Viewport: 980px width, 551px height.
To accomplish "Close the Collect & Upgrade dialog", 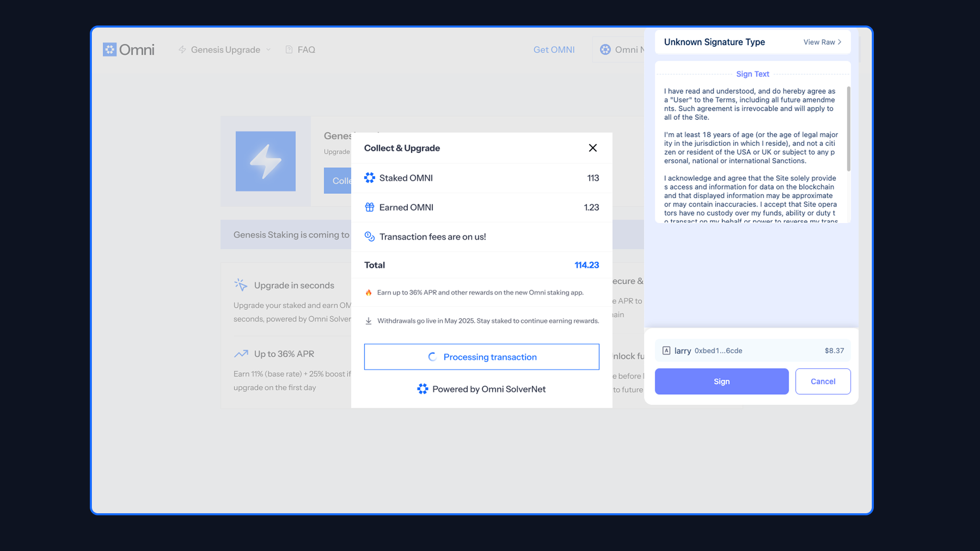I will point(593,148).
